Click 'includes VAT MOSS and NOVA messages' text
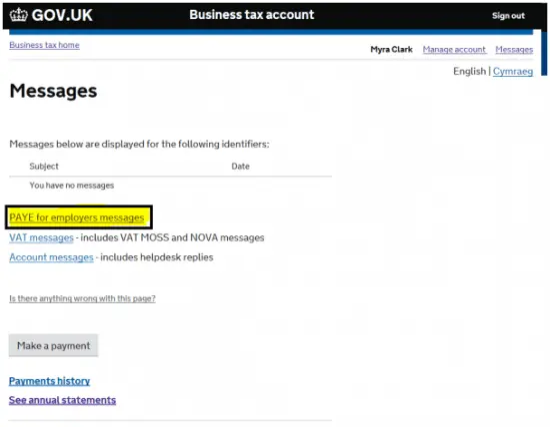 (172, 238)
